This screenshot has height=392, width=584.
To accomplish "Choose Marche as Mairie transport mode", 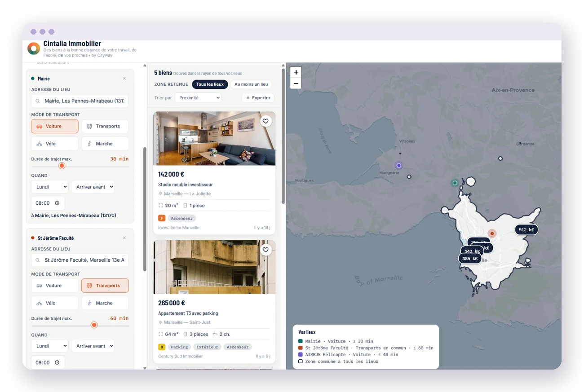I will click(x=105, y=144).
